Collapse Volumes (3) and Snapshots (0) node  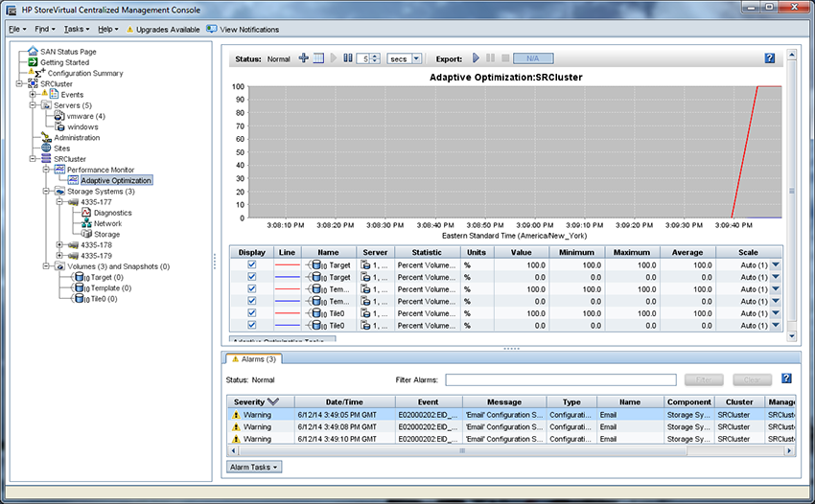(x=46, y=266)
